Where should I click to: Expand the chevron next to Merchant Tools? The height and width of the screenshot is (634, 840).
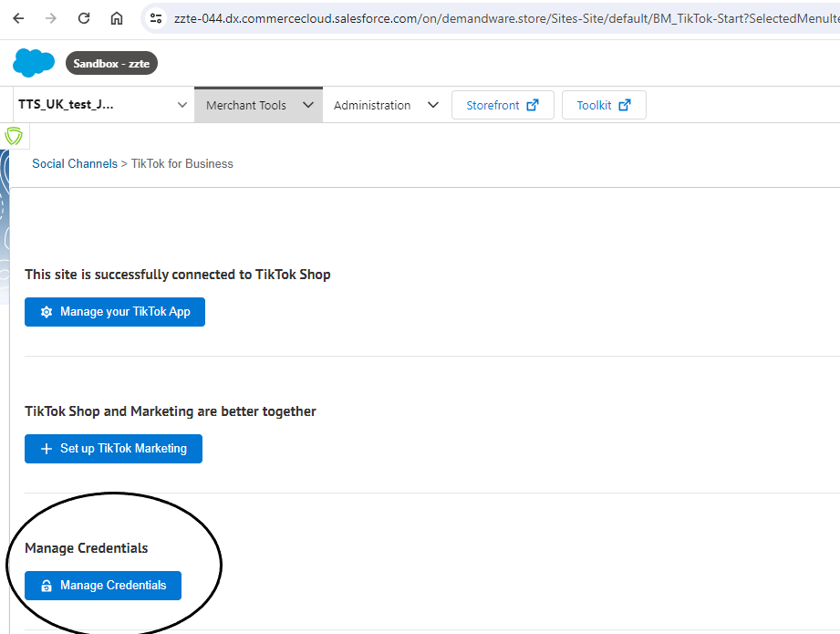point(308,105)
